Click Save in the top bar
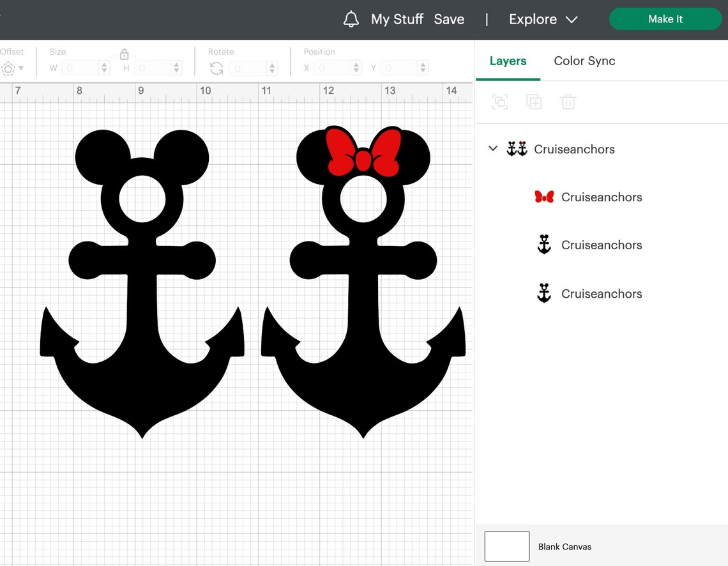The width and height of the screenshot is (728, 566). [449, 19]
